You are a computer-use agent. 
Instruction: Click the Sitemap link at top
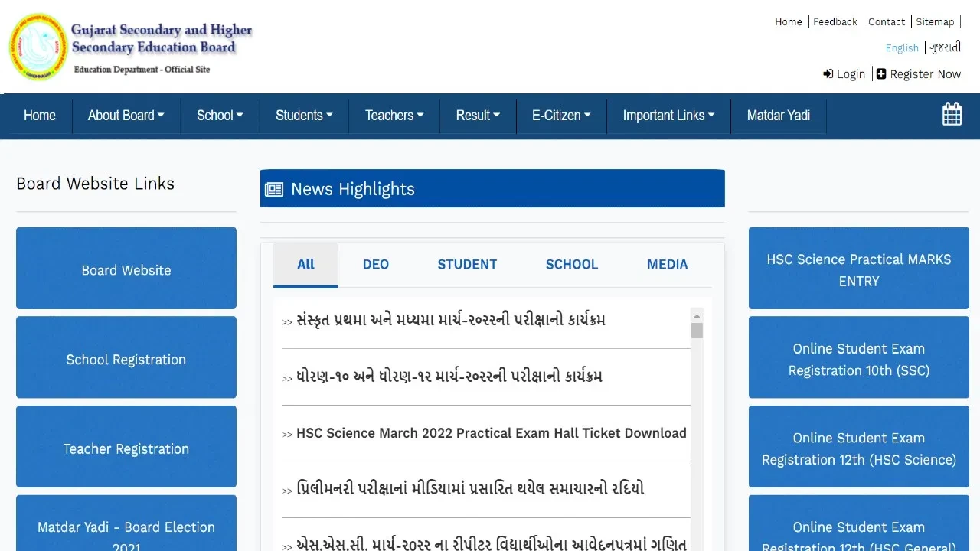point(935,22)
